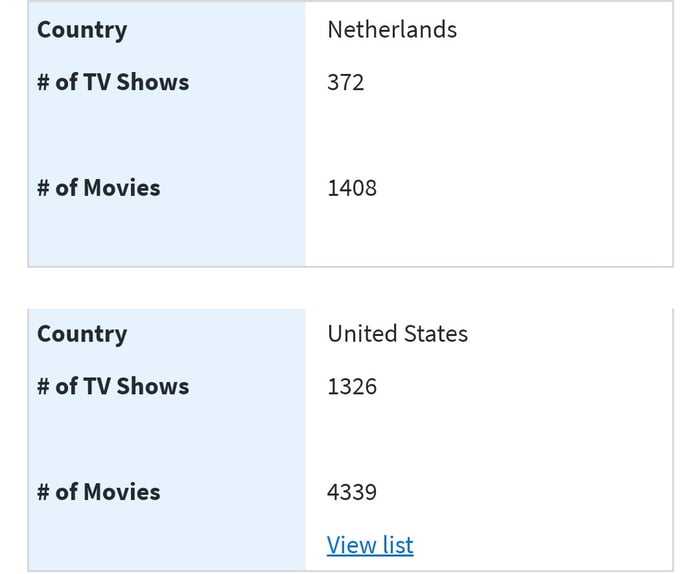Select the 1408 movies value
This screenshot has height=574, width=700.
[x=352, y=188]
